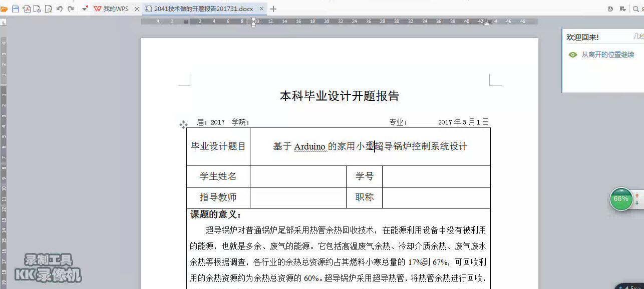This screenshot has height=289, width=644.
Task: Click the 指导教师 label cell
Action: [x=218, y=197]
